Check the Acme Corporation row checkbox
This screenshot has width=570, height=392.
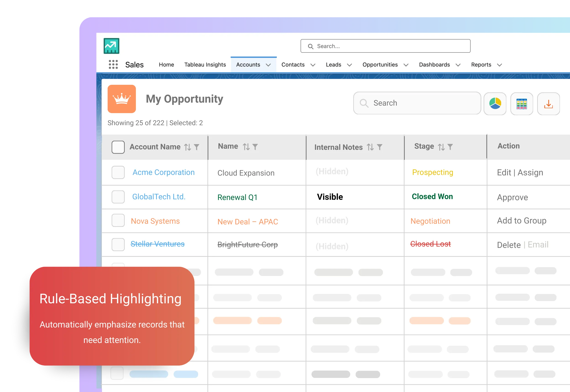tap(118, 172)
